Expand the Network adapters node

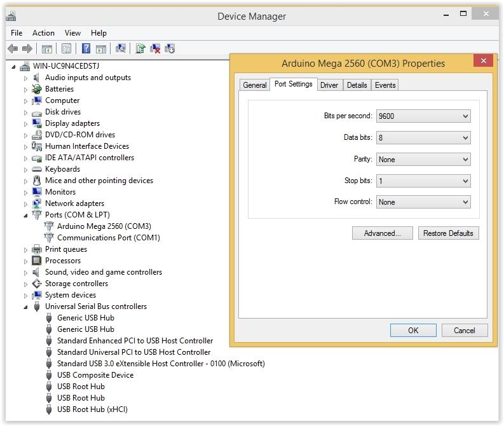pos(26,204)
